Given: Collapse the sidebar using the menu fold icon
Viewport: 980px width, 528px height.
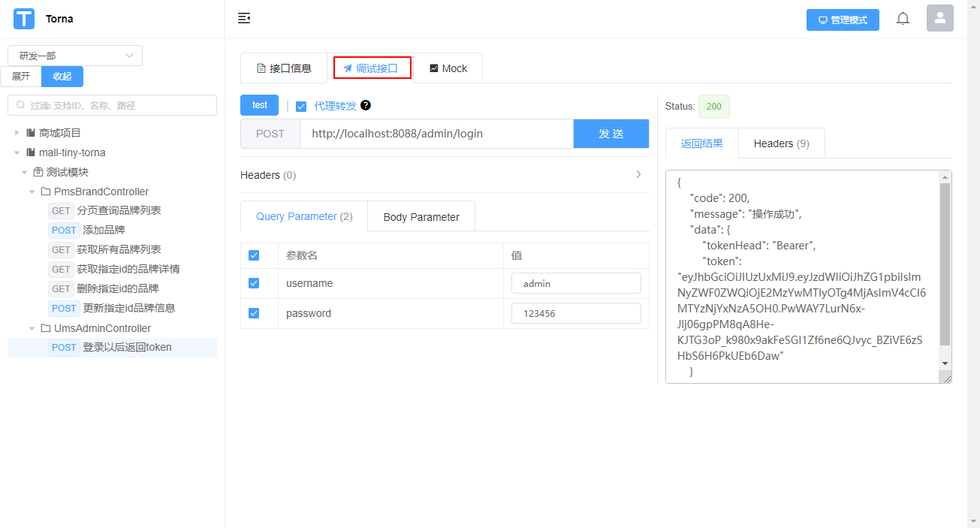Looking at the screenshot, I should click(x=244, y=18).
